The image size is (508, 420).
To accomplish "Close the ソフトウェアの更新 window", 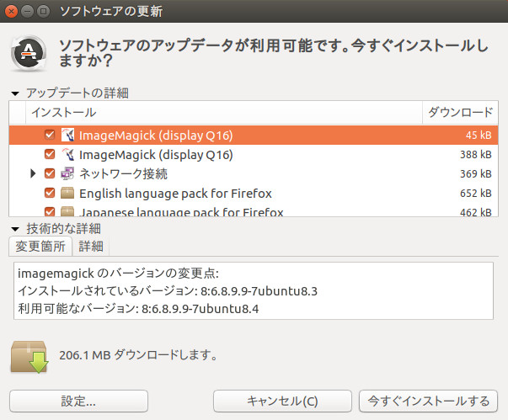I will click(11, 11).
